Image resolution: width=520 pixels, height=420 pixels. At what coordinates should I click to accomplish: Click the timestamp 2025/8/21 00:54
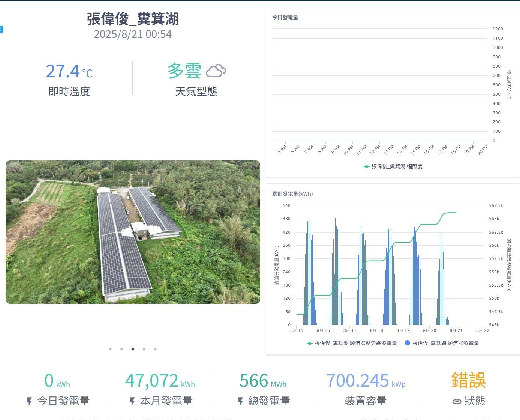[x=133, y=34]
